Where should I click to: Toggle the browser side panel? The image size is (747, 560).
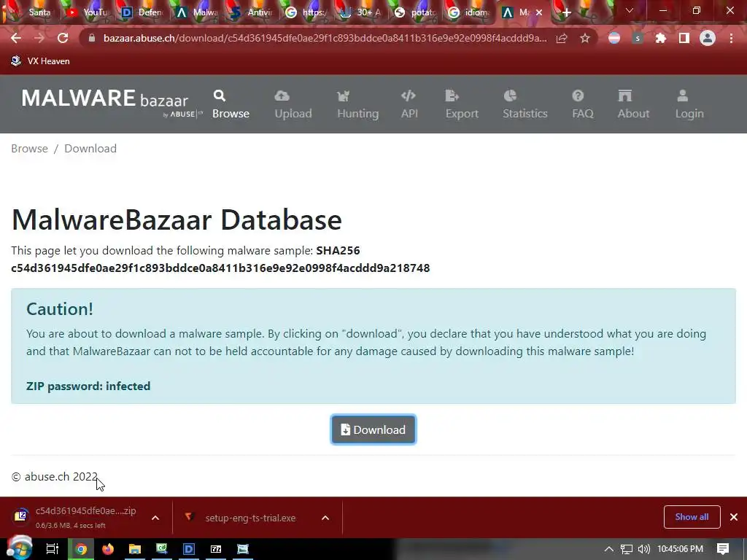[x=684, y=38]
